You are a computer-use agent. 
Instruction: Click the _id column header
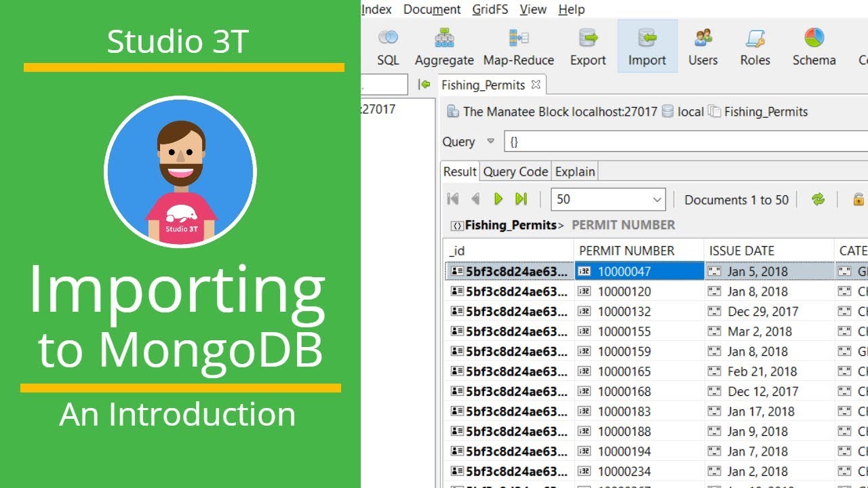(x=509, y=251)
